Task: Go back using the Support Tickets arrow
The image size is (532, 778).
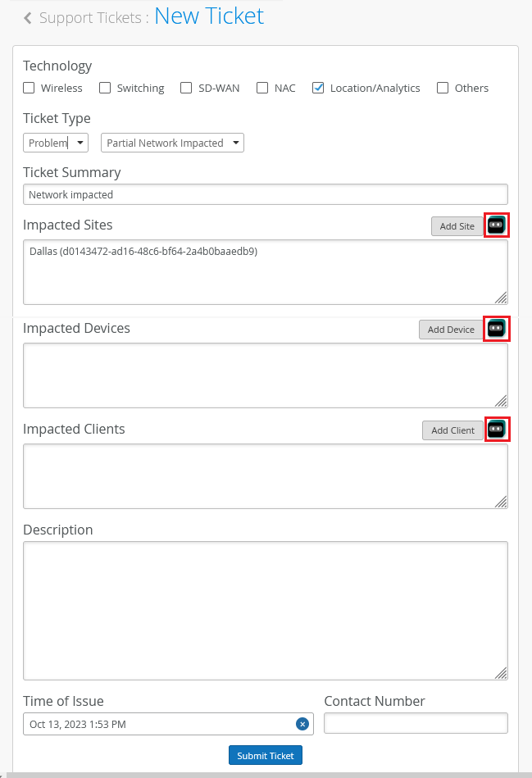Action: pos(28,18)
